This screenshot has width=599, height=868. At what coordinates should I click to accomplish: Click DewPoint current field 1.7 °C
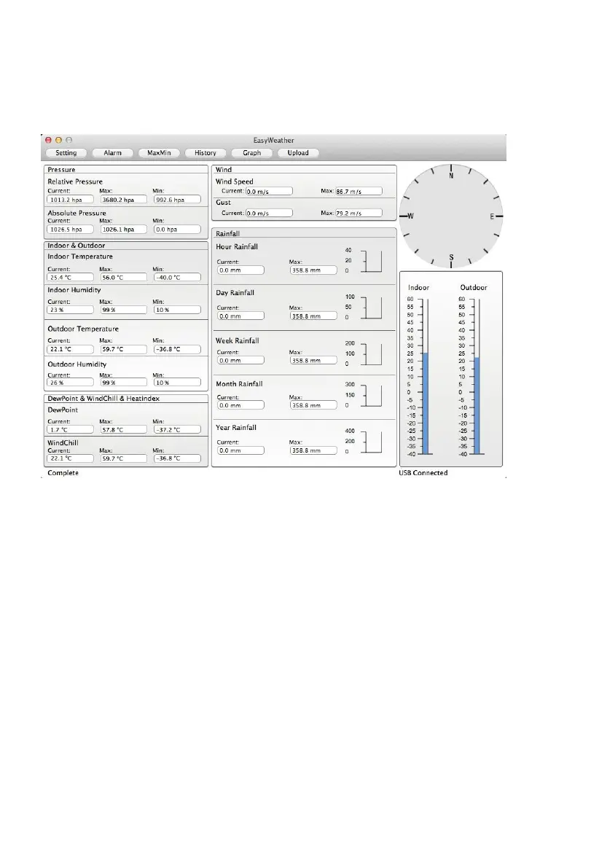pos(70,429)
